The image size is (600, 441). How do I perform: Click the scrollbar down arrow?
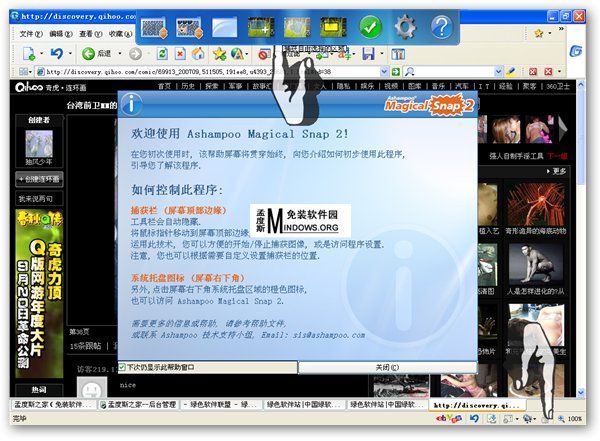click(x=580, y=392)
